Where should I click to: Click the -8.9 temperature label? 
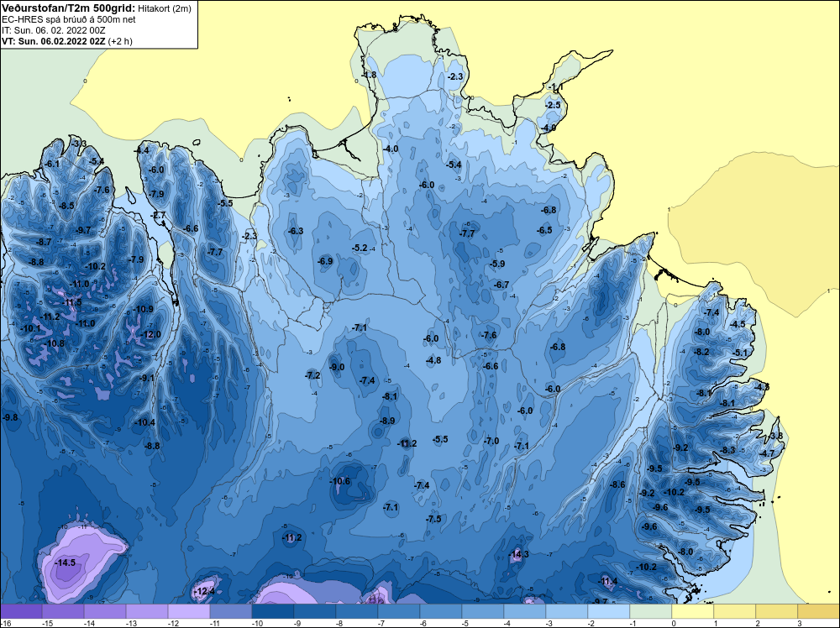[387, 421]
